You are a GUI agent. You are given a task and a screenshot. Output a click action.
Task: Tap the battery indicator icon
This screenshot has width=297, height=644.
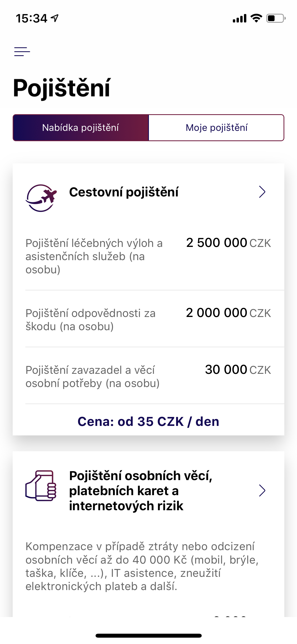276,18
